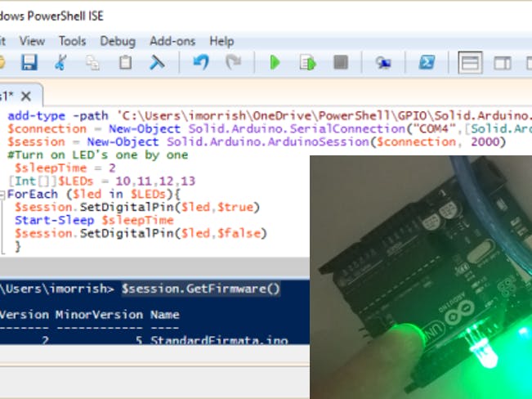Click the StandardFirmata.ino output value
The width and height of the screenshot is (532, 399).
point(219,340)
